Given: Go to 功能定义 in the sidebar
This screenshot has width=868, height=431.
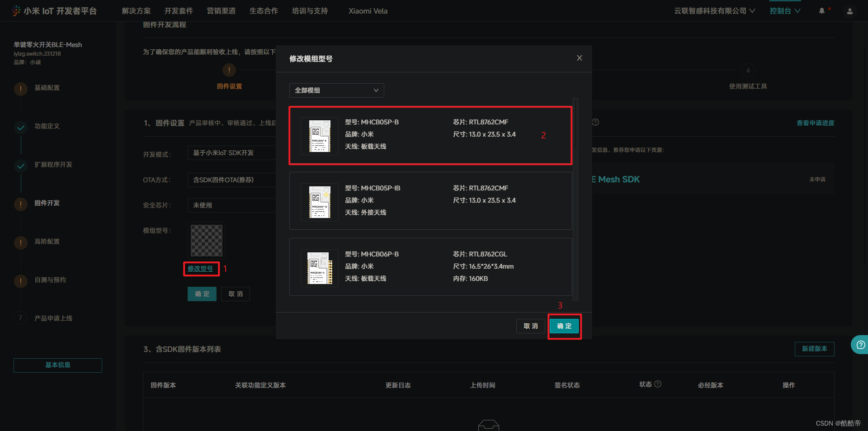Looking at the screenshot, I should [x=47, y=126].
